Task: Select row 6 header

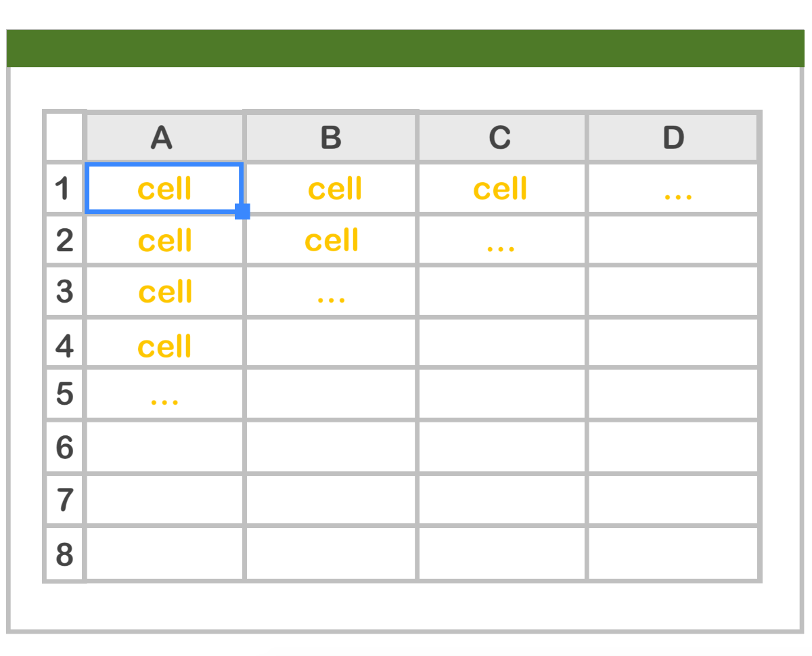Action: coord(64,447)
